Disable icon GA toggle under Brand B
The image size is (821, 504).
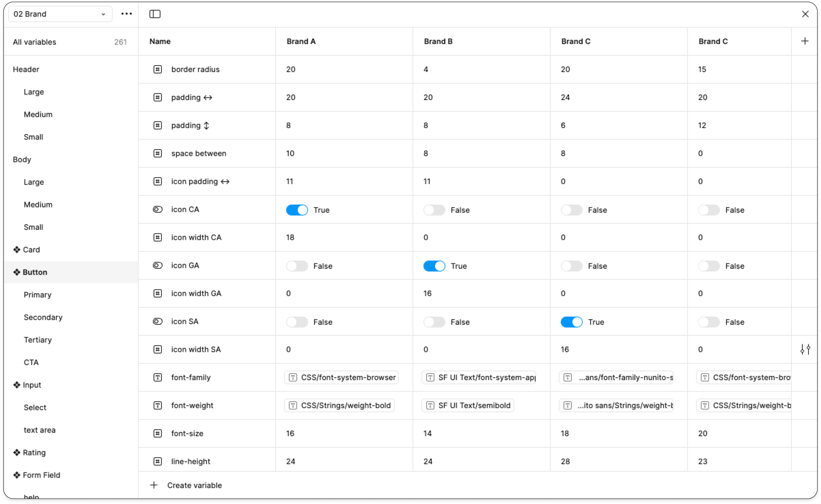[x=434, y=266]
